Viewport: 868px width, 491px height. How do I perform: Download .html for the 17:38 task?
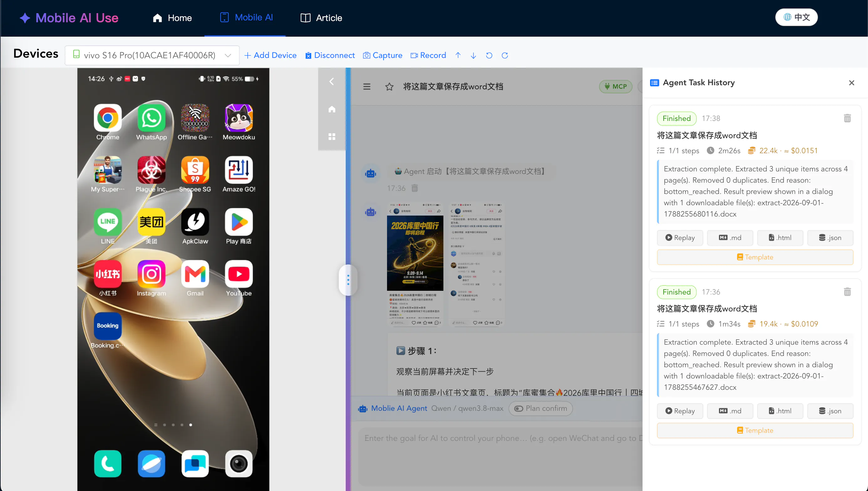click(780, 238)
